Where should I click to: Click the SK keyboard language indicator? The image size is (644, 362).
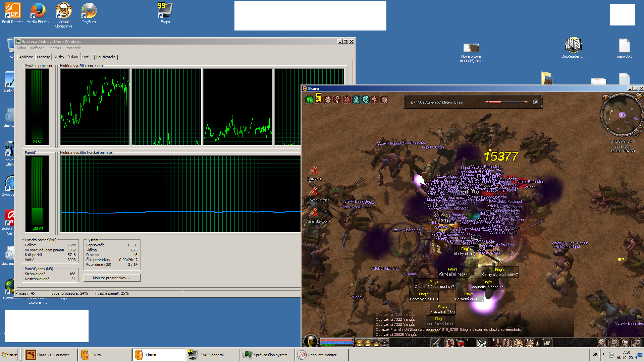click(595, 354)
